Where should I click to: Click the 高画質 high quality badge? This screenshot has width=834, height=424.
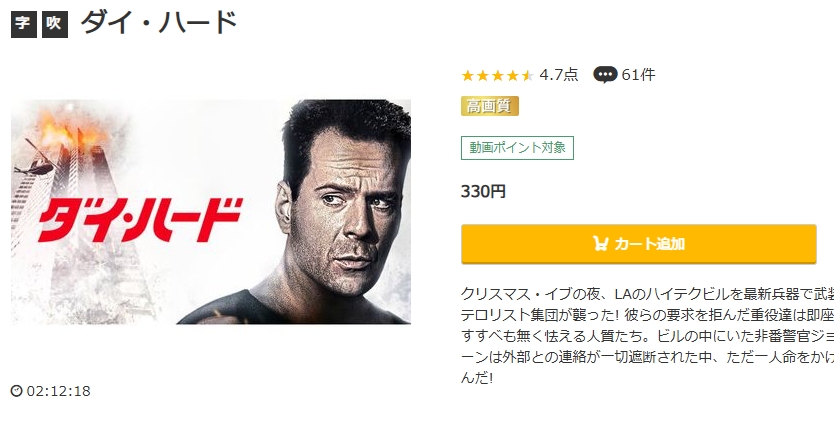tap(489, 106)
